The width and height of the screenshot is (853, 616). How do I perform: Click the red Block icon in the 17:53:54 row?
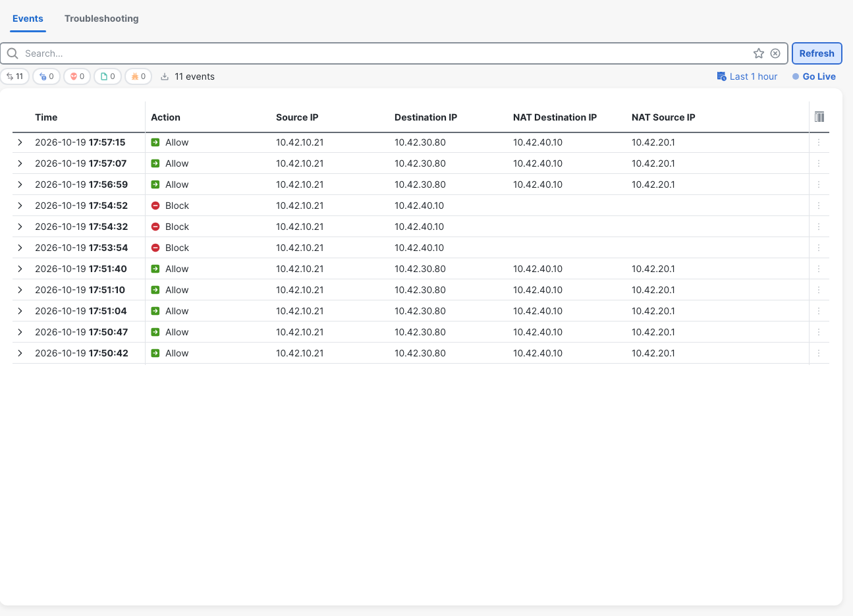point(155,248)
